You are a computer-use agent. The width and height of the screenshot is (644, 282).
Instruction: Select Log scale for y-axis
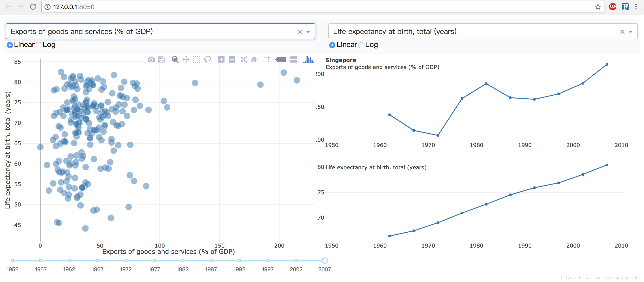pyautogui.click(x=362, y=45)
